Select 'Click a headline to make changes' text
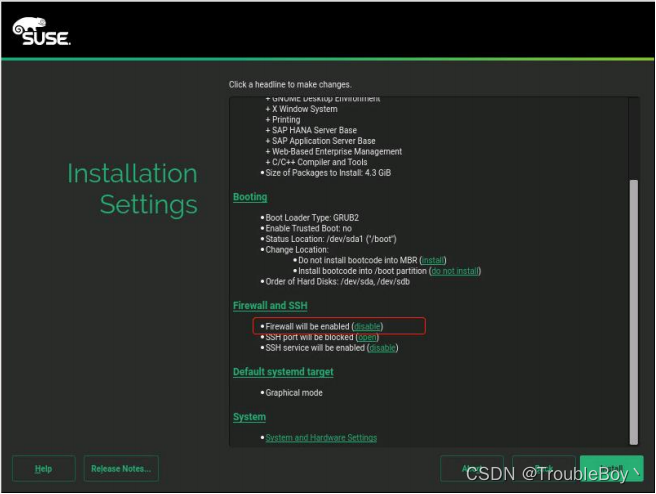This screenshot has width=656, height=494. [290, 84]
